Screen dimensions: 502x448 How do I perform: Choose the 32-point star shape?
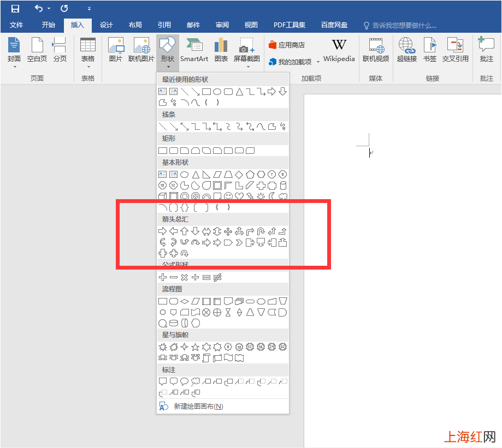tap(282, 347)
